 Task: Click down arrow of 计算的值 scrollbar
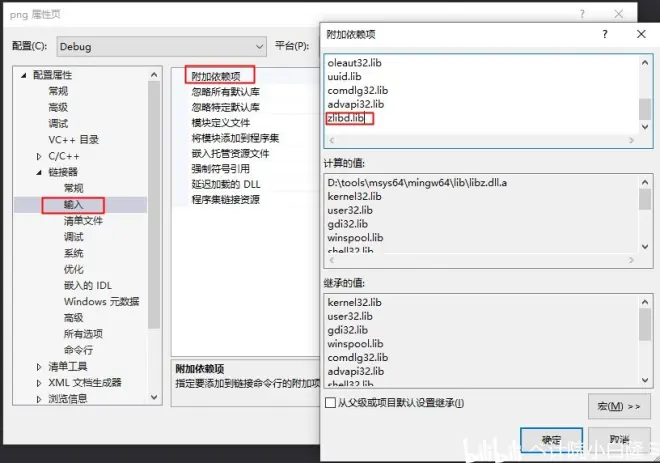645,247
